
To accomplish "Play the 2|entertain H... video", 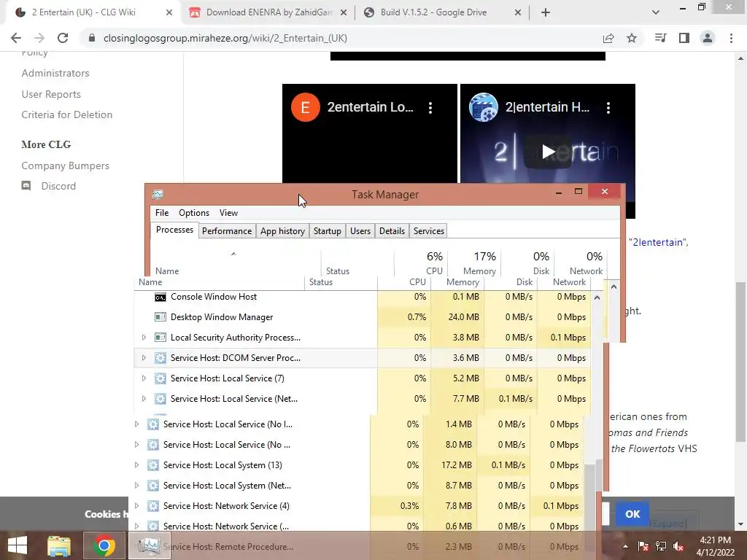I will 548,152.
